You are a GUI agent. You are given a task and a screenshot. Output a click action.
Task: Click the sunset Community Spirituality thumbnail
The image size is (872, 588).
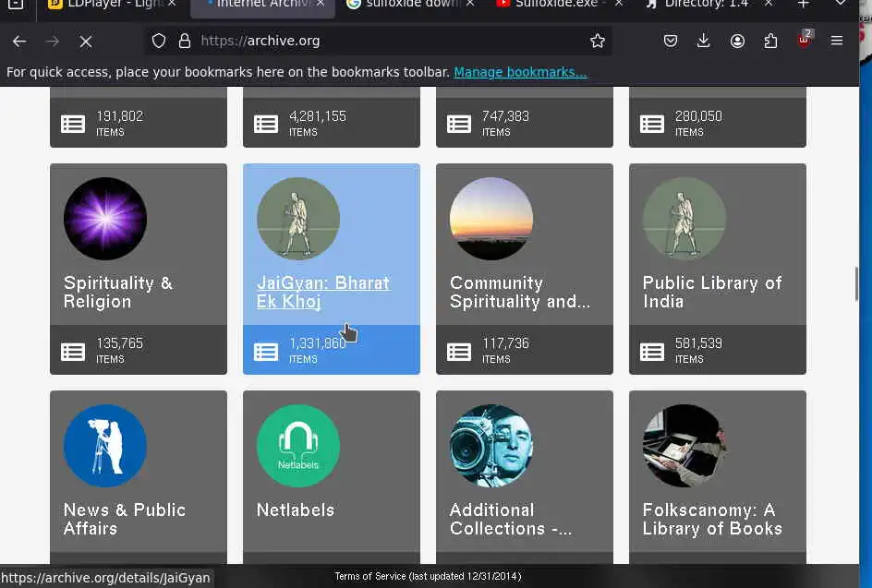pyautogui.click(x=491, y=219)
